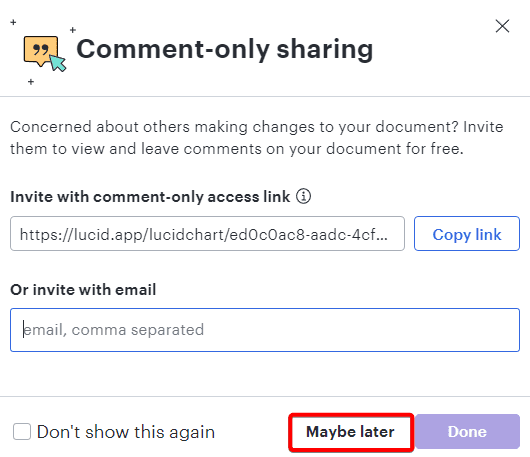Viewport: 530px width, 457px height.
Task: Select the lucid.app share URL field
Action: point(207,234)
